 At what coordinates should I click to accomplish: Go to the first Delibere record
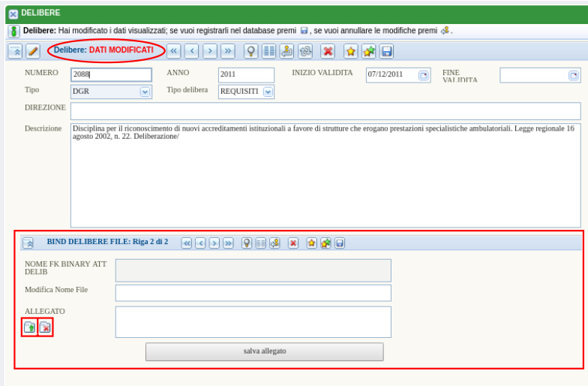173,51
